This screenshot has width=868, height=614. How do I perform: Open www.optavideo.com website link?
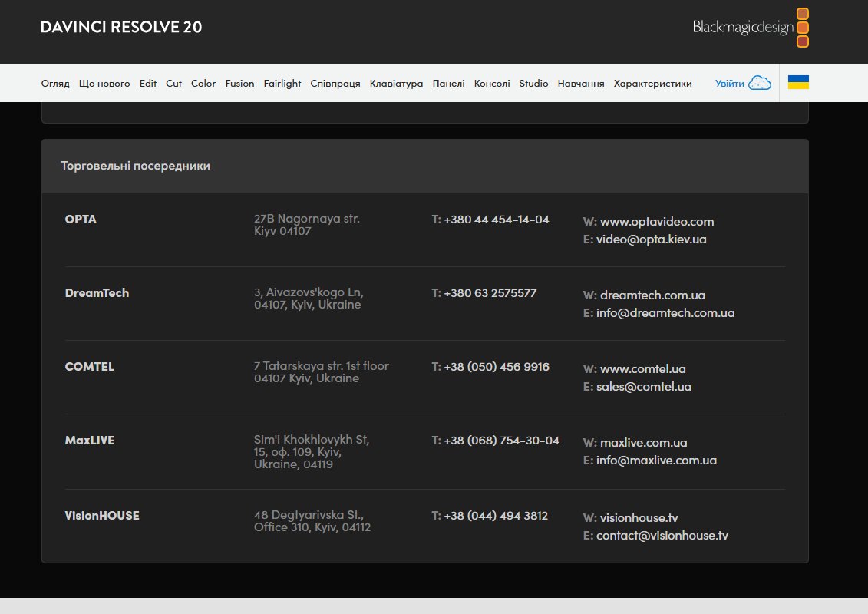[657, 222]
